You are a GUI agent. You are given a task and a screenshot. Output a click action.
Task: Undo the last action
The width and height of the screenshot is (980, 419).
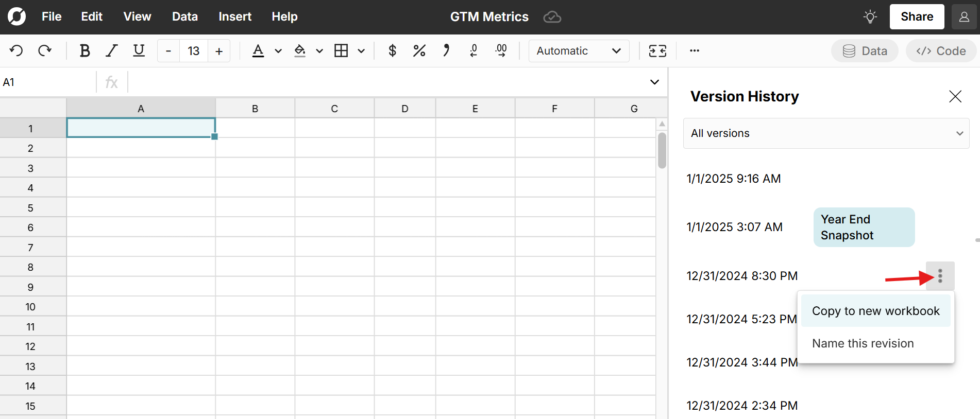16,50
